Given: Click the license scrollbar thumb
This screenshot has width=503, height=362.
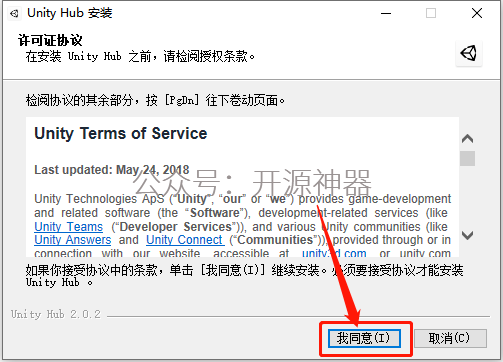Looking at the screenshot, I should click(x=467, y=158).
